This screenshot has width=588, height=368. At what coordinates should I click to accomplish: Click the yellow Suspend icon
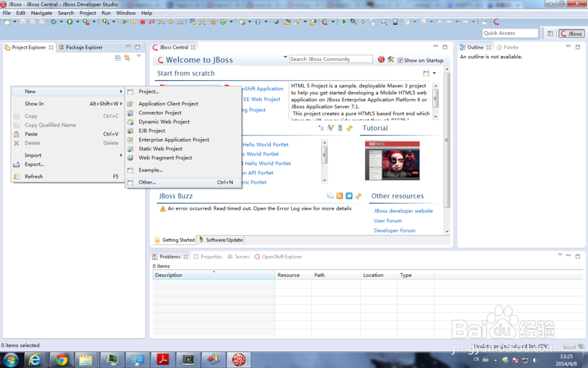[133, 22]
